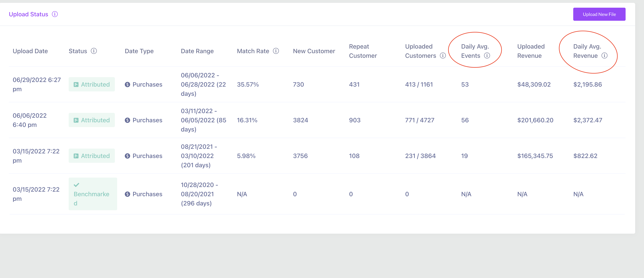Click $48,309.02 uploaded revenue cell
Viewport: 644px width, 278px height.
click(x=534, y=85)
